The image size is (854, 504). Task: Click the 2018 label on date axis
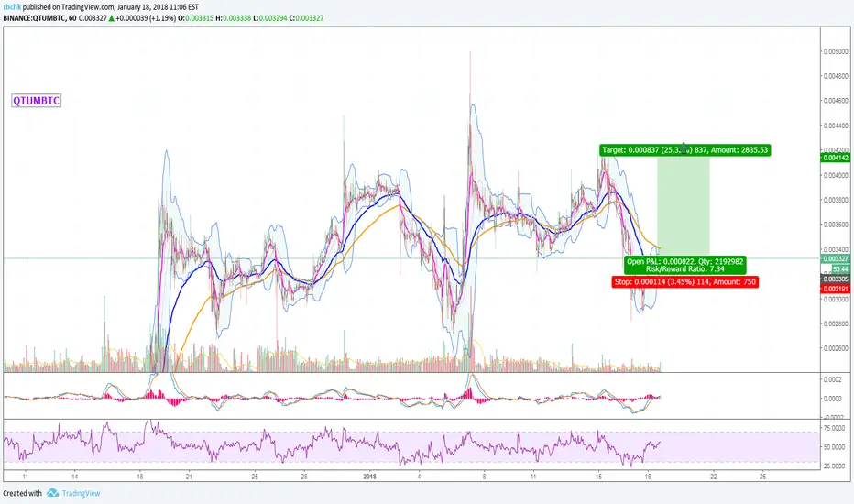point(369,477)
